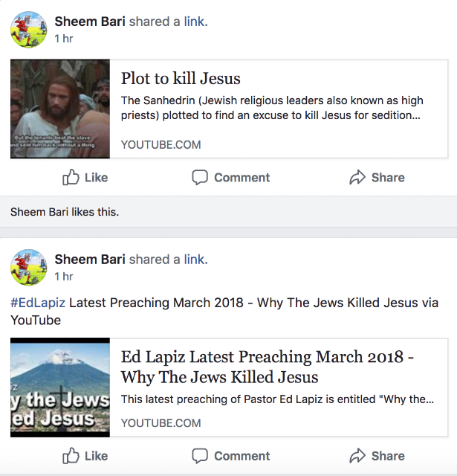
Task: Click the thumbs-up icon on Ed Lapiz post
Action: [x=71, y=455]
